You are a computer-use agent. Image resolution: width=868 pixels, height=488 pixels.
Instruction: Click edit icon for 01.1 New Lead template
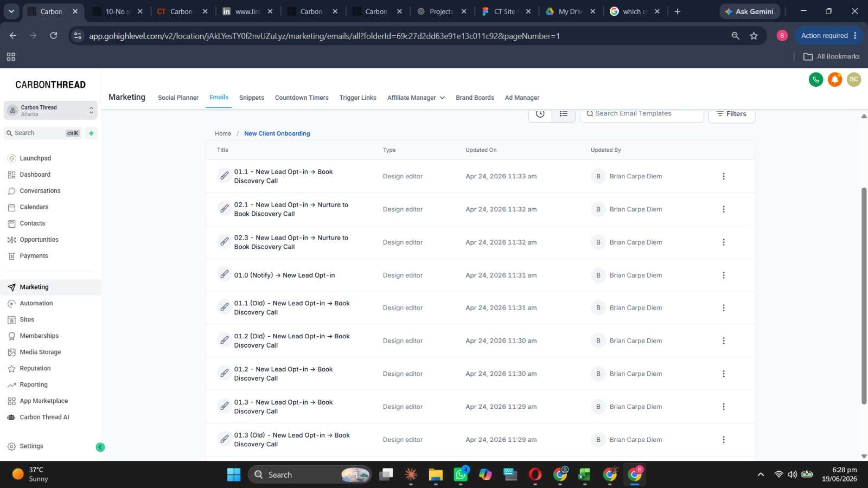click(x=224, y=176)
